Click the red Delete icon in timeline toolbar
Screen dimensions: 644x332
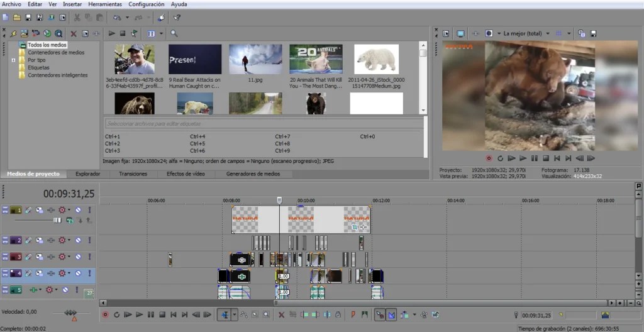pyautogui.click(x=281, y=314)
